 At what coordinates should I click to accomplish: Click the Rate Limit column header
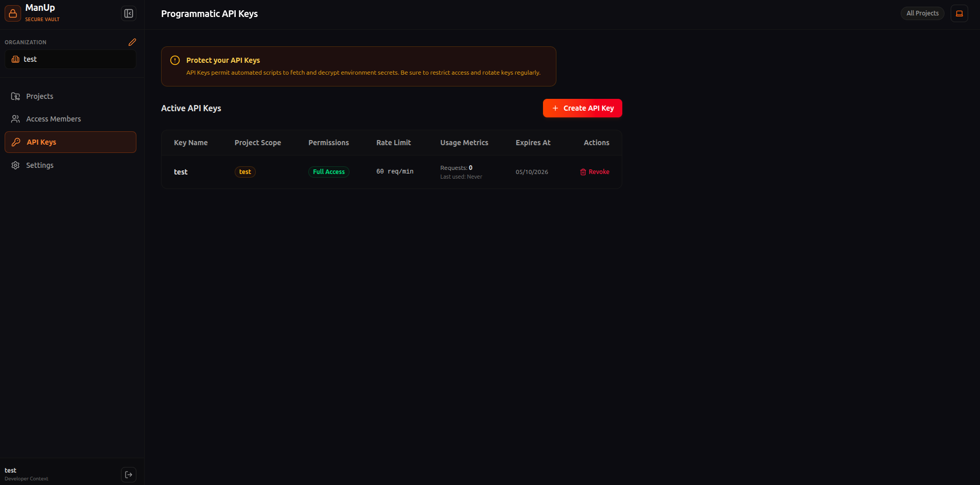tap(394, 143)
